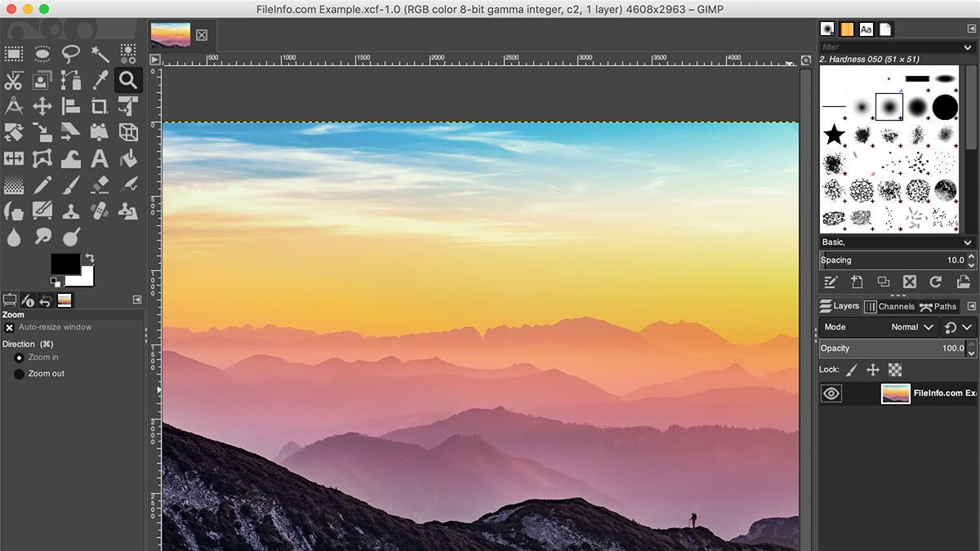Viewport: 980px width, 551px height.
Task: Click the Scissors Select tool
Action: pos(14,80)
